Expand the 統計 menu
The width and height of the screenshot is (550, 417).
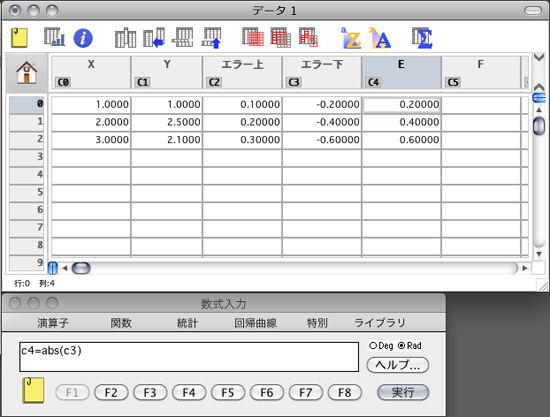187,323
